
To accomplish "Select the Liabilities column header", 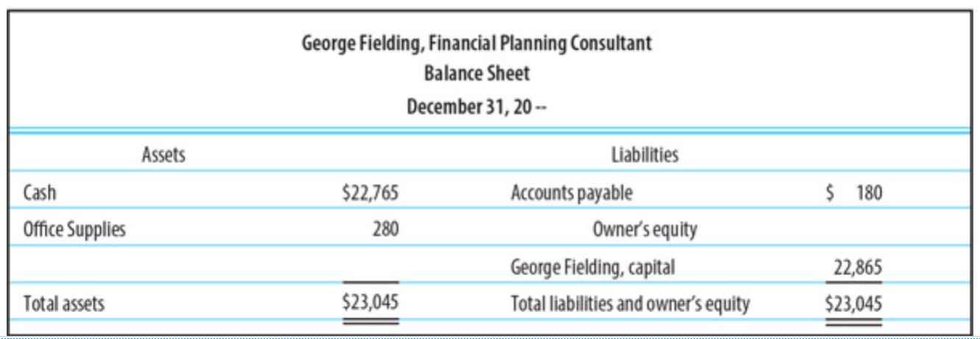I will (645, 154).
